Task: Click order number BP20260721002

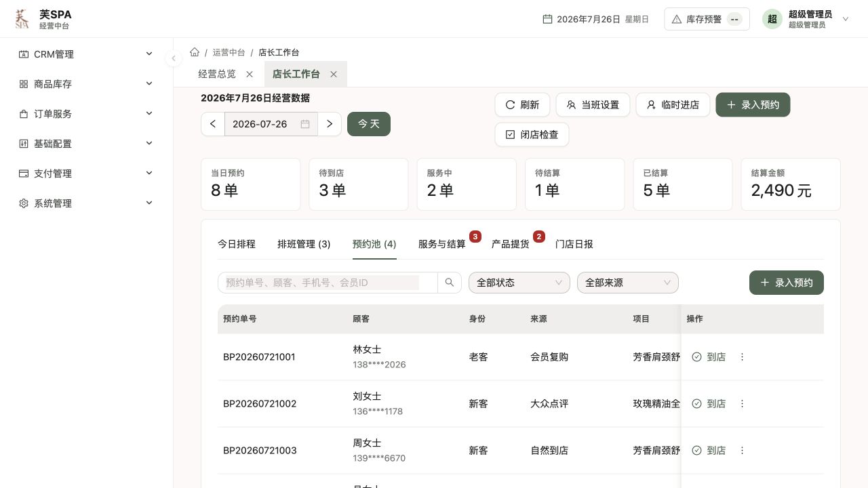Action: point(260,404)
